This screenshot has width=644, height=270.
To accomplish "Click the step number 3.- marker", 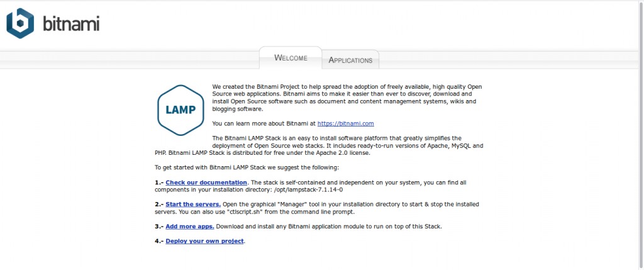I will (x=159, y=226).
